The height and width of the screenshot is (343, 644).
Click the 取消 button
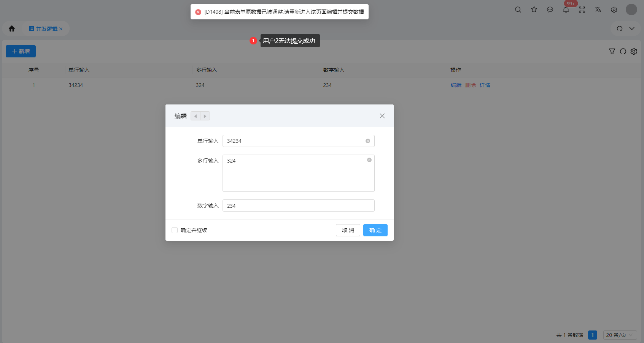tap(348, 230)
